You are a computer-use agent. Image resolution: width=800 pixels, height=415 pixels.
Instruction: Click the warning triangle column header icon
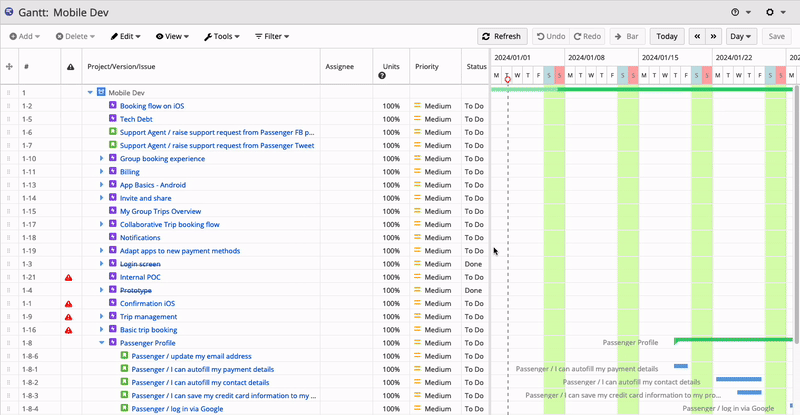point(69,67)
